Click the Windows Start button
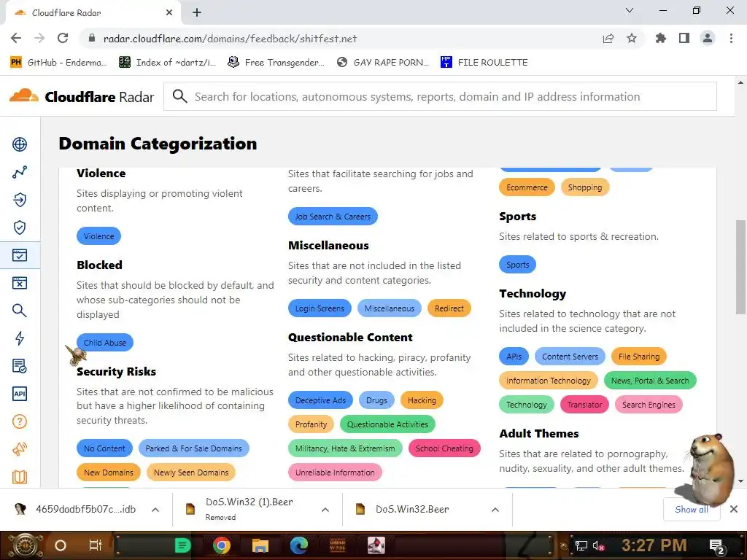 [25, 545]
